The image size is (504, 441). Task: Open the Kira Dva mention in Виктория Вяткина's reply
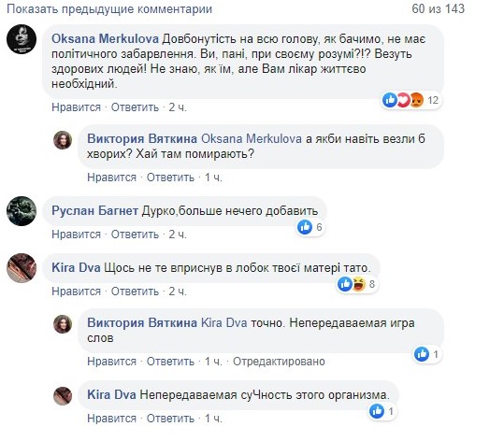click(224, 322)
